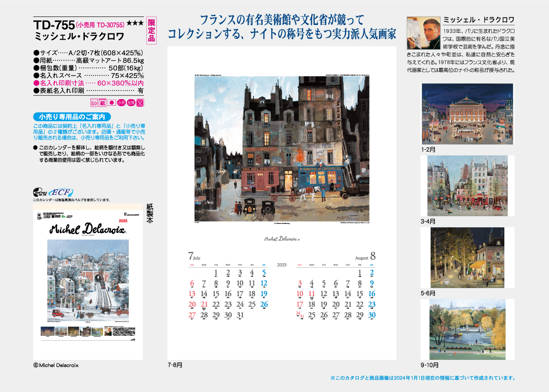Click the ミシン perforation icon
549x392 pixels.
94,103
